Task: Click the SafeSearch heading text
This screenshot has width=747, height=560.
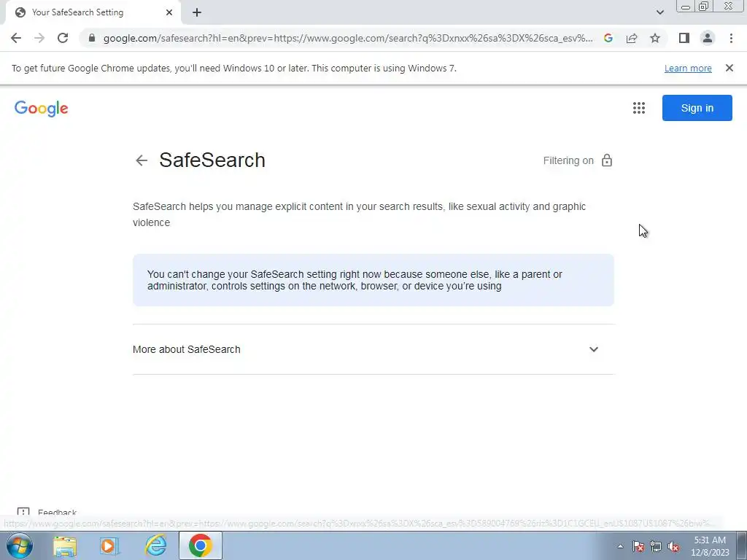Action: [x=212, y=160]
